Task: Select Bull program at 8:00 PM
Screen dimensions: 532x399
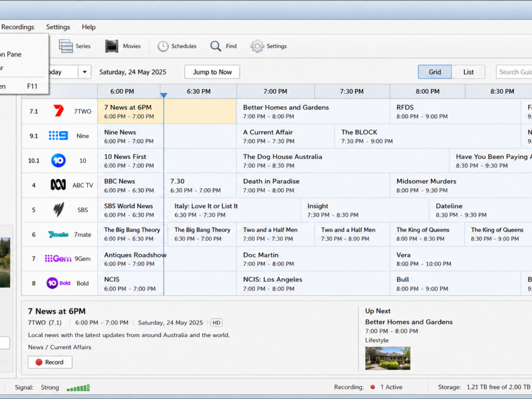Action: [x=456, y=284]
